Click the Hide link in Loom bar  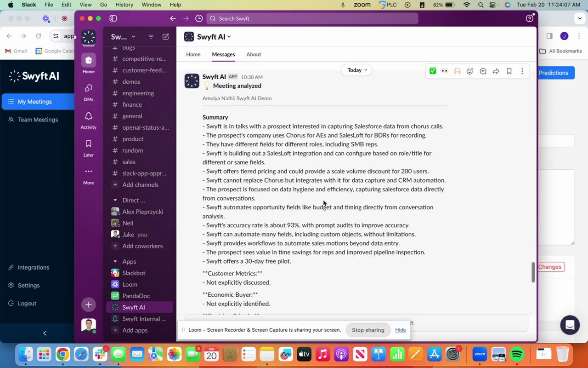401,330
